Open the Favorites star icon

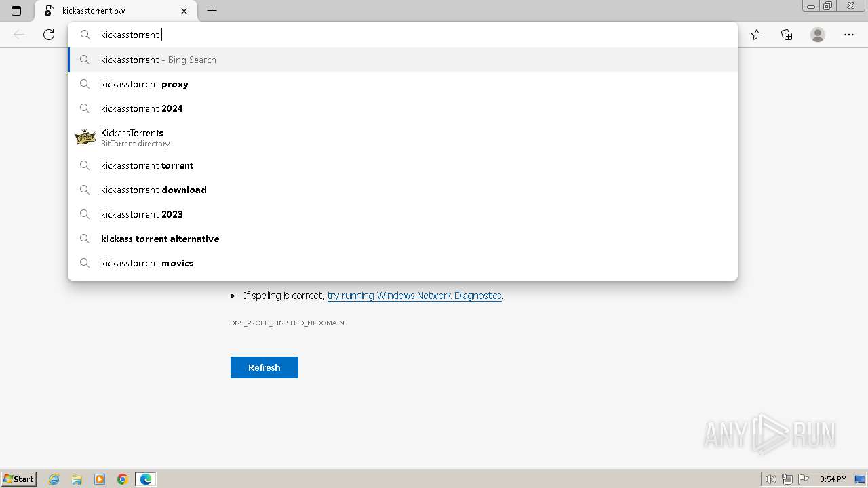[757, 35]
